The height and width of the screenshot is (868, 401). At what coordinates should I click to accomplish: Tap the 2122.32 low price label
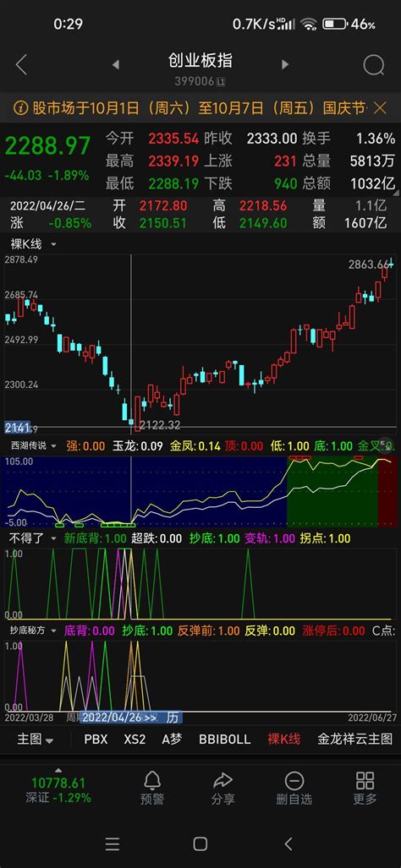click(160, 424)
